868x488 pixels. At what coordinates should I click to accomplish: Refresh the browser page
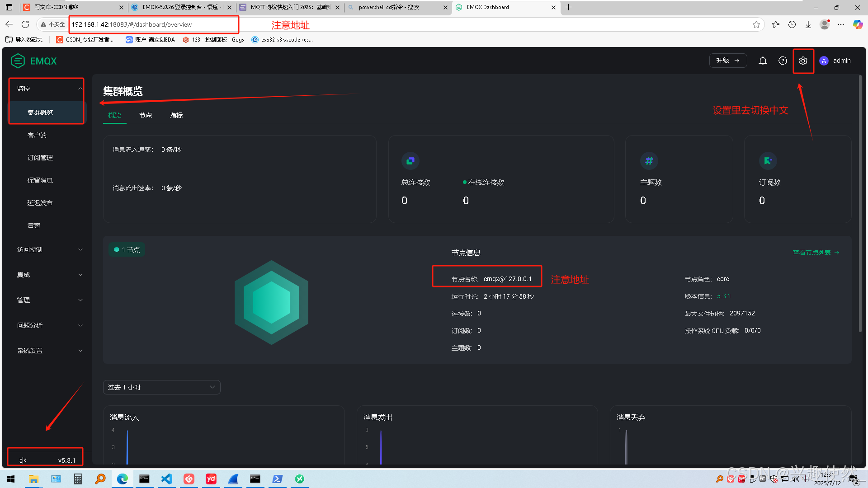25,24
